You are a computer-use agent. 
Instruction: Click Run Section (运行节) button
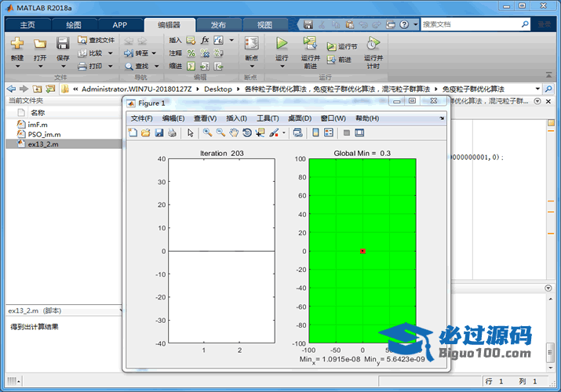click(x=341, y=46)
